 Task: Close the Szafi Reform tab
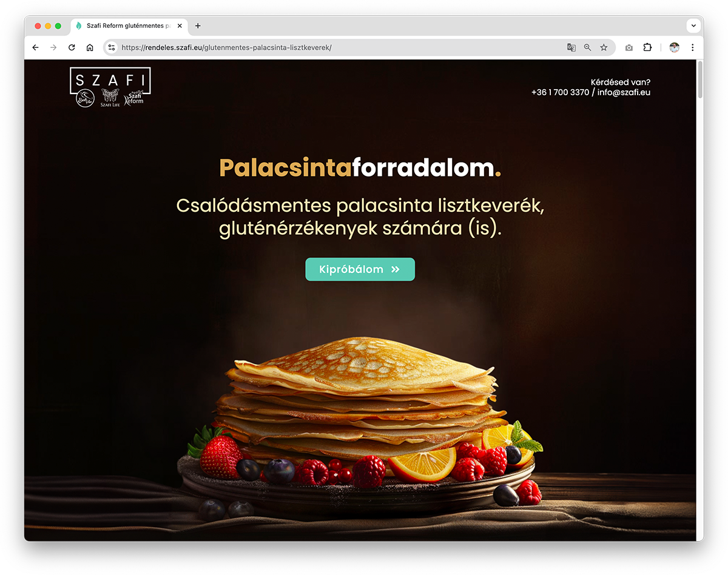(x=180, y=26)
